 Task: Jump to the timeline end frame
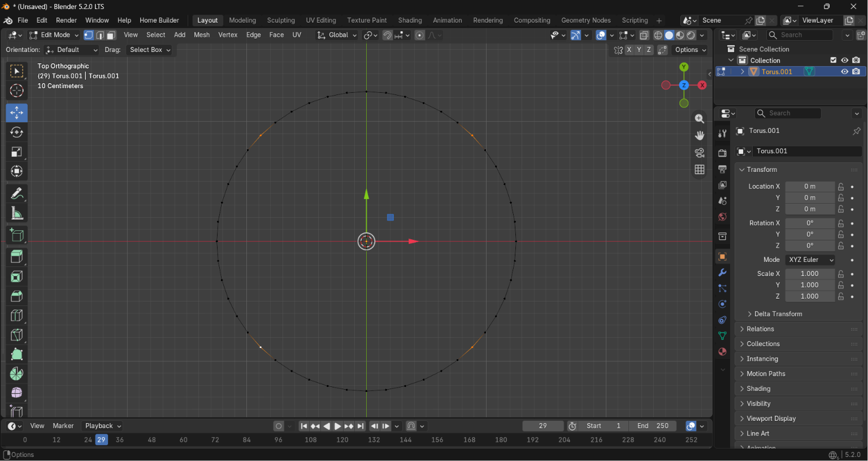pyautogui.click(x=361, y=426)
